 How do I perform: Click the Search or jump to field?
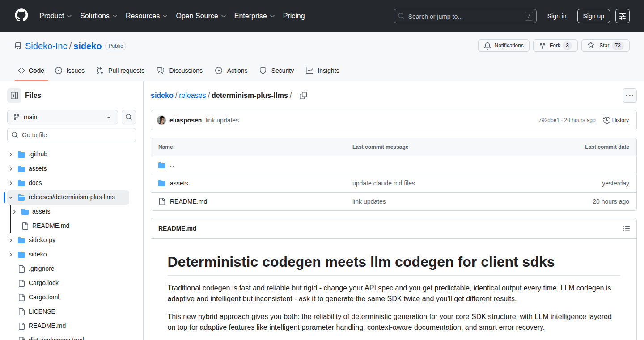point(465,16)
